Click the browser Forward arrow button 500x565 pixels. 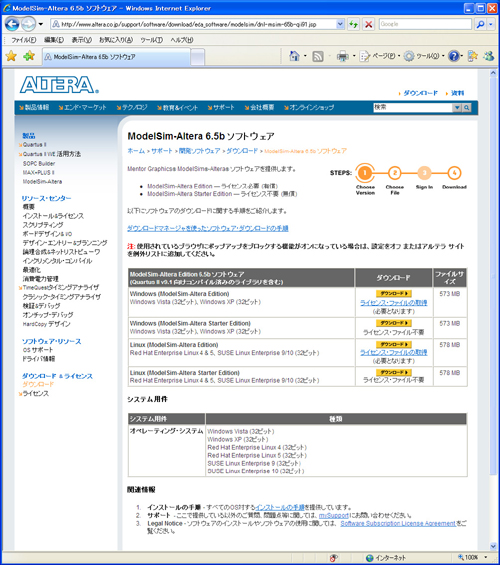28,24
